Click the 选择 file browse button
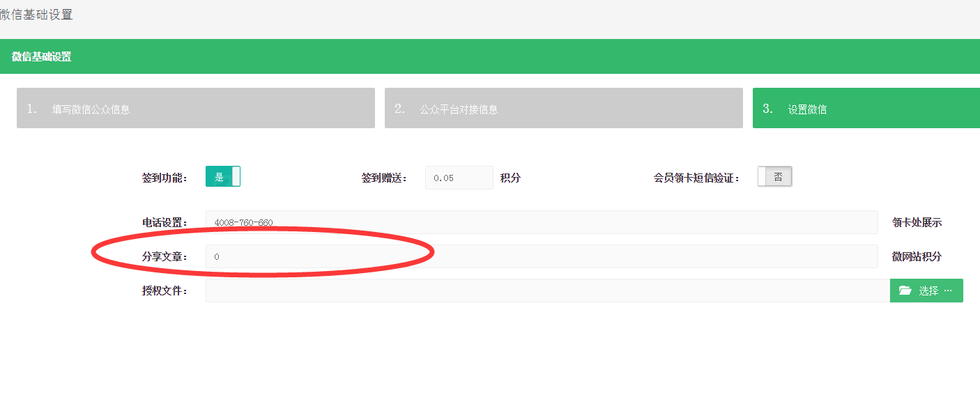 pos(926,291)
